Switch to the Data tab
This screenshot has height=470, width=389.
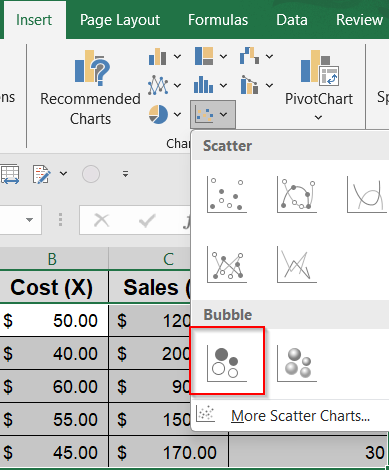(292, 20)
